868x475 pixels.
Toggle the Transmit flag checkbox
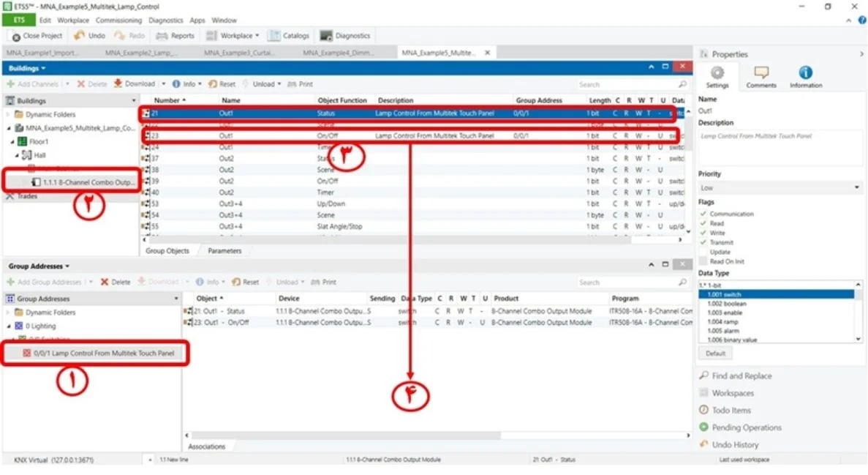tap(703, 242)
